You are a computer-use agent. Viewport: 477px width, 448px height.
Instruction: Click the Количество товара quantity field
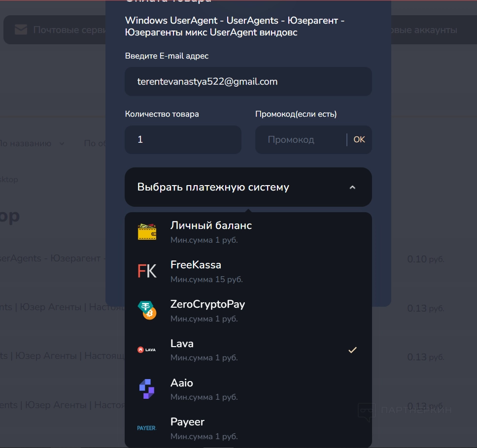pyautogui.click(x=183, y=139)
